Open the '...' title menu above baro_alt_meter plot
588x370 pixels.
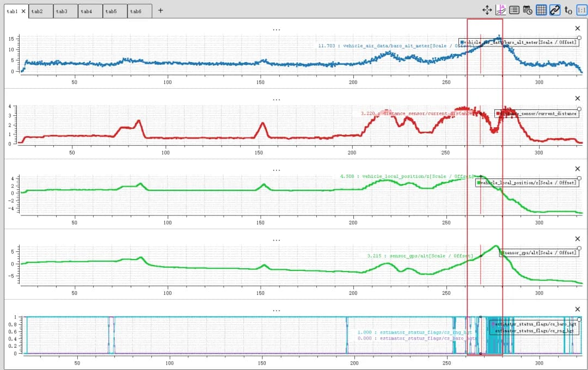click(x=277, y=29)
